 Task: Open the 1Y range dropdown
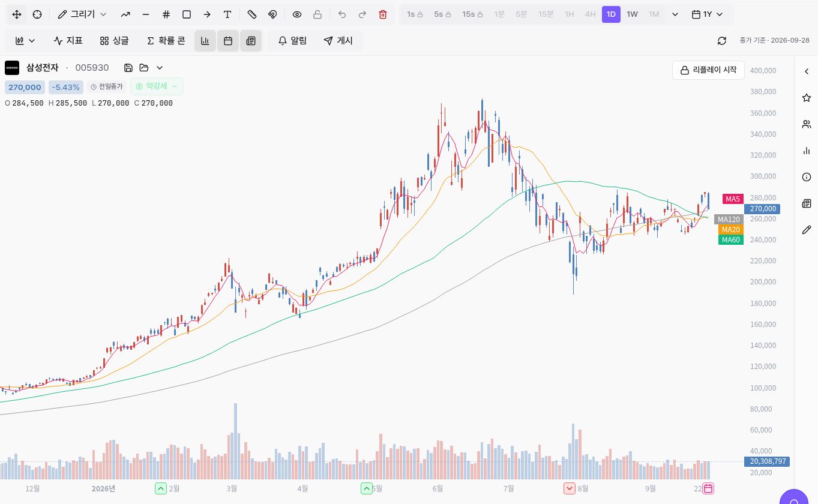coord(708,14)
